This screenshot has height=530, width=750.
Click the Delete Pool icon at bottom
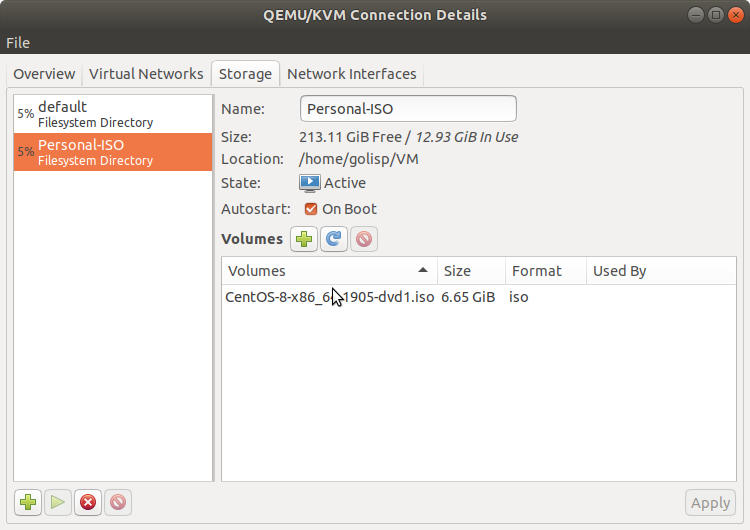coord(118,503)
